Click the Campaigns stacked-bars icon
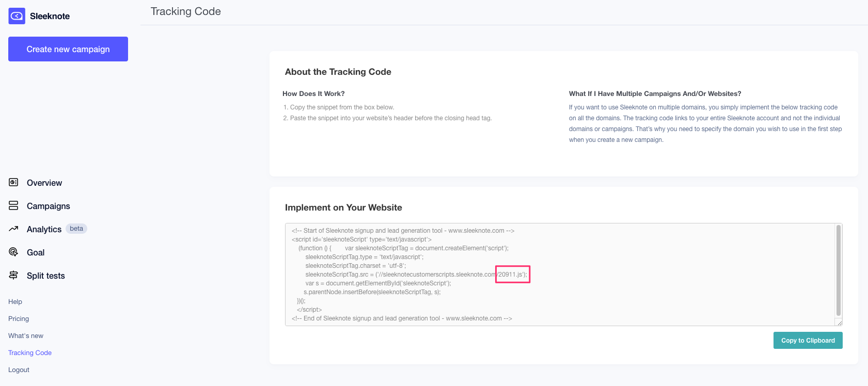 pos(13,205)
